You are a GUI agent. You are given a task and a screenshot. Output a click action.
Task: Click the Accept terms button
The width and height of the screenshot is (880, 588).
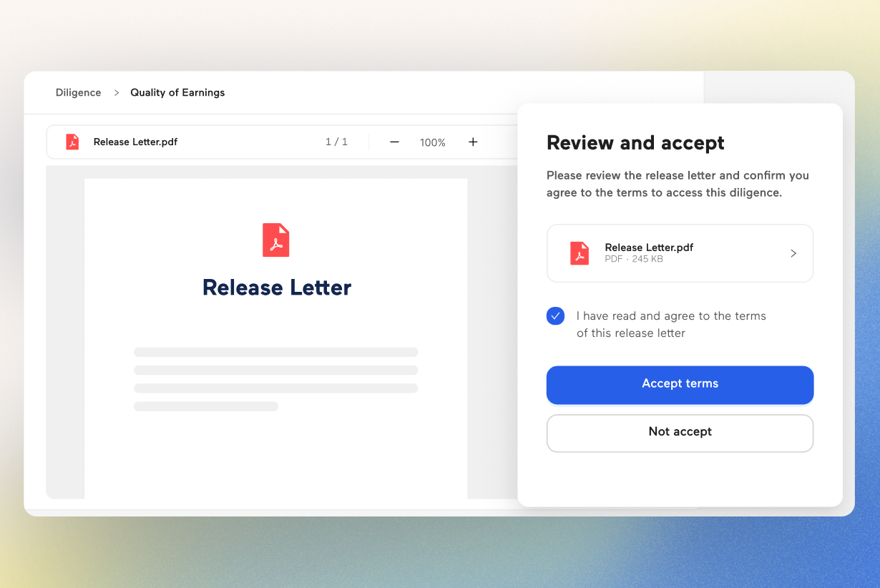click(680, 385)
